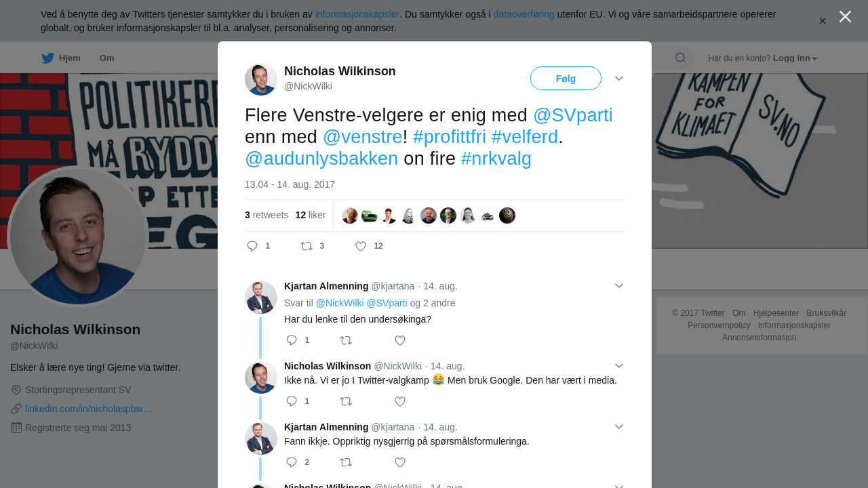The width and height of the screenshot is (868, 488).
Task: Click the first liker avatar thumbnail
Action: (350, 216)
